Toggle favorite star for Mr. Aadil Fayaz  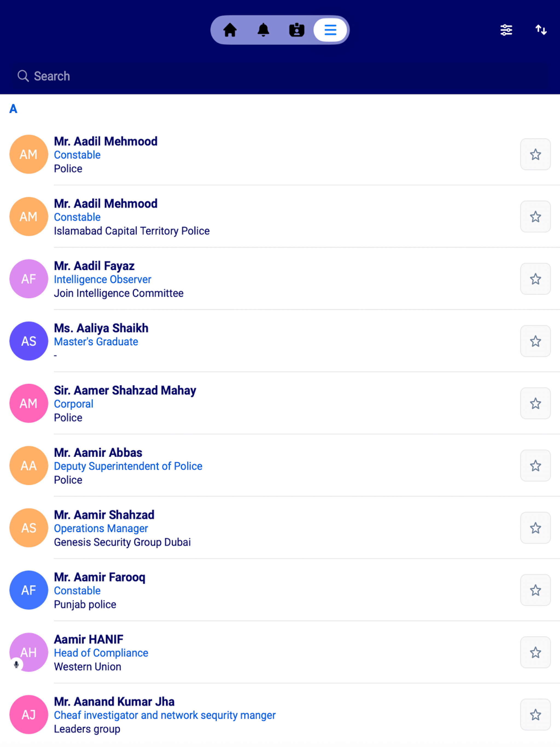(x=535, y=279)
